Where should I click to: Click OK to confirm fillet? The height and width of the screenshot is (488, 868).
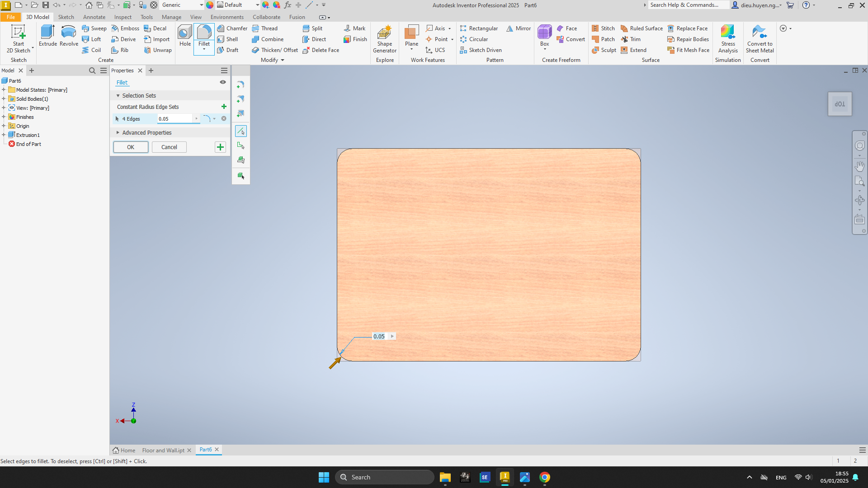130,146
